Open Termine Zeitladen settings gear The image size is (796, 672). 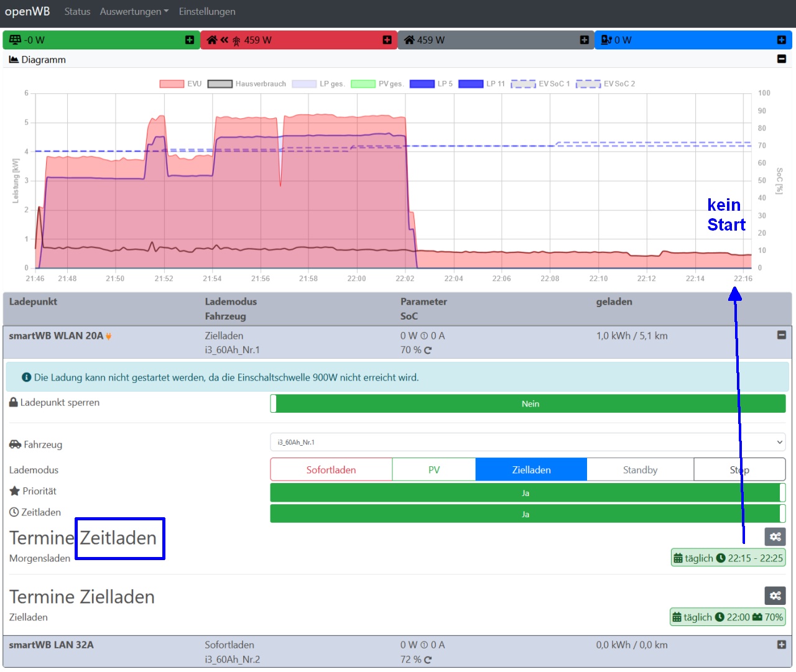775,536
